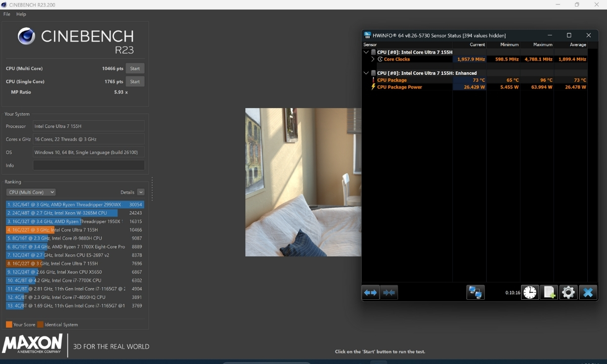The image size is (607, 364).
Task: Select ranking row Core Ultra 7 155H scoring 10466
Action: (x=75, y=230)
